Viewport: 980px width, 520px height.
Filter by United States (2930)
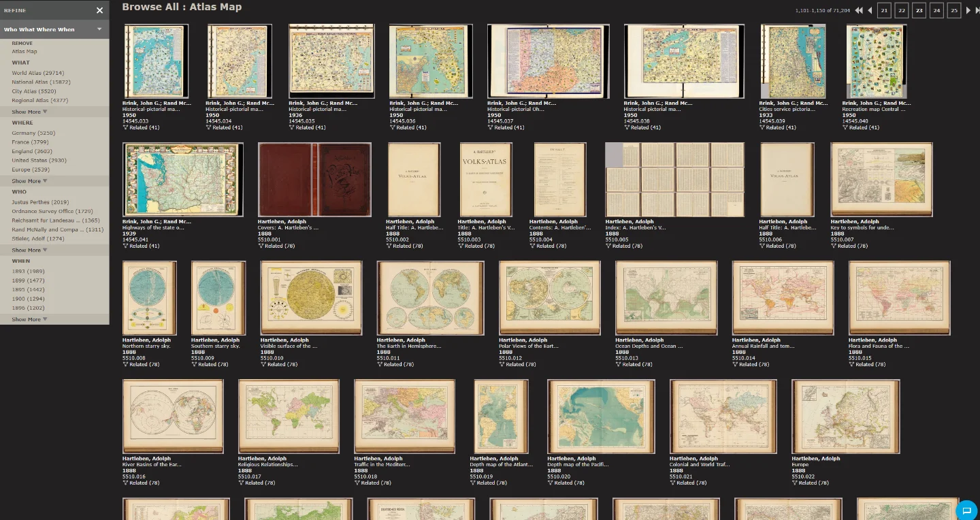click(39, 161)
